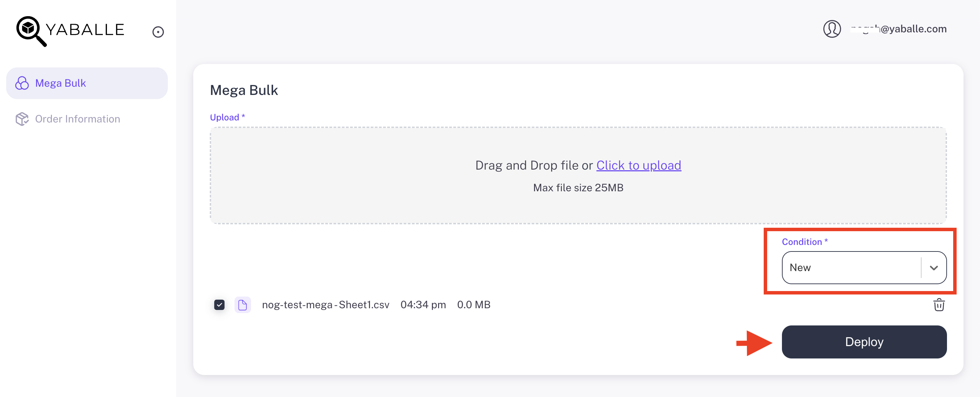Viewport: 980px width, 397px height.
Task: Open the Click to upload link
Action: pyautogui.click(x=639, y=165)
